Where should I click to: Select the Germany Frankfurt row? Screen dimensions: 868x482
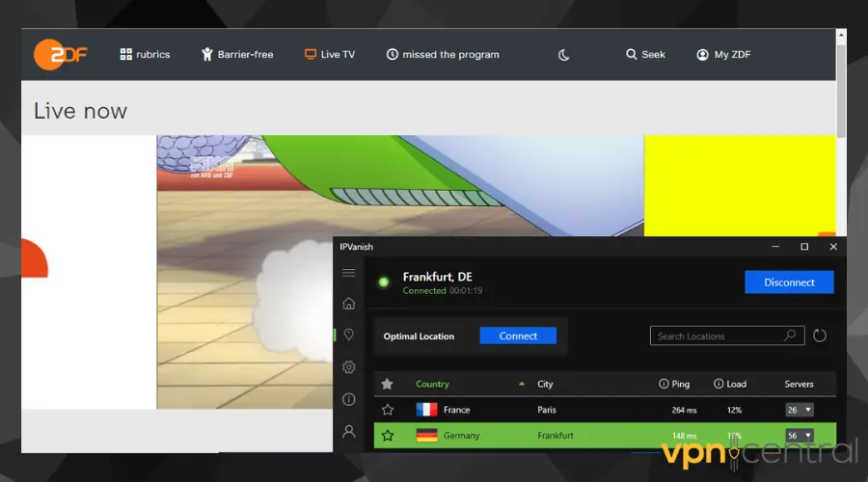605,436
